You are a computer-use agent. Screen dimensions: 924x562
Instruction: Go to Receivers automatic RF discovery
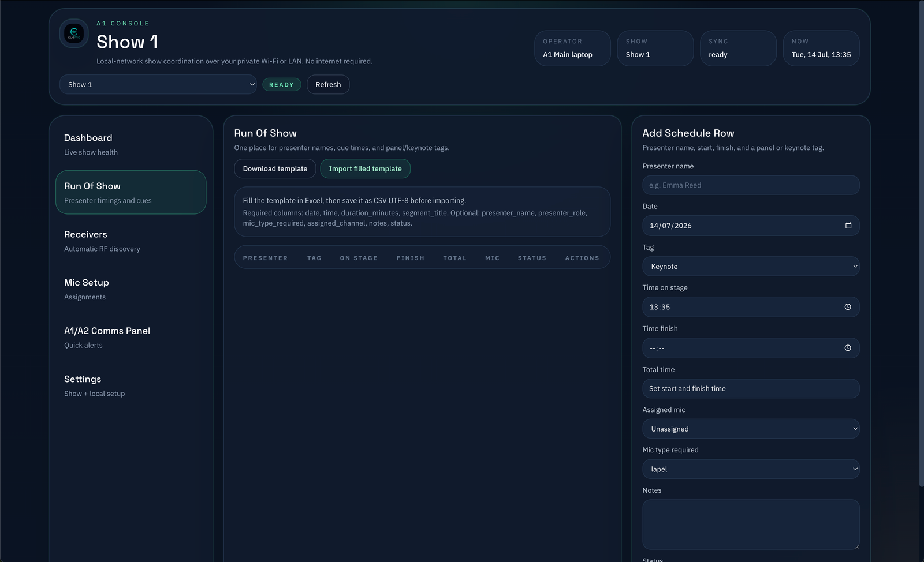coord(131,241)
